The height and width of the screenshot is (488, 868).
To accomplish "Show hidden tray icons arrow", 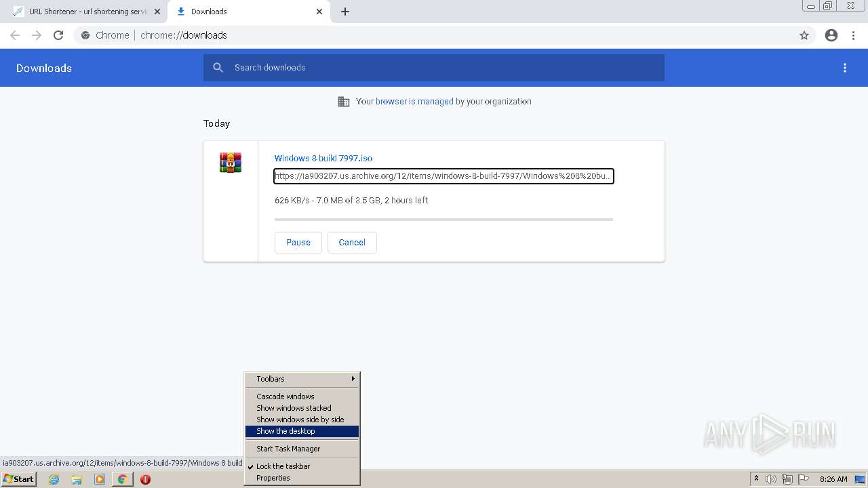I will coord(757,479).
